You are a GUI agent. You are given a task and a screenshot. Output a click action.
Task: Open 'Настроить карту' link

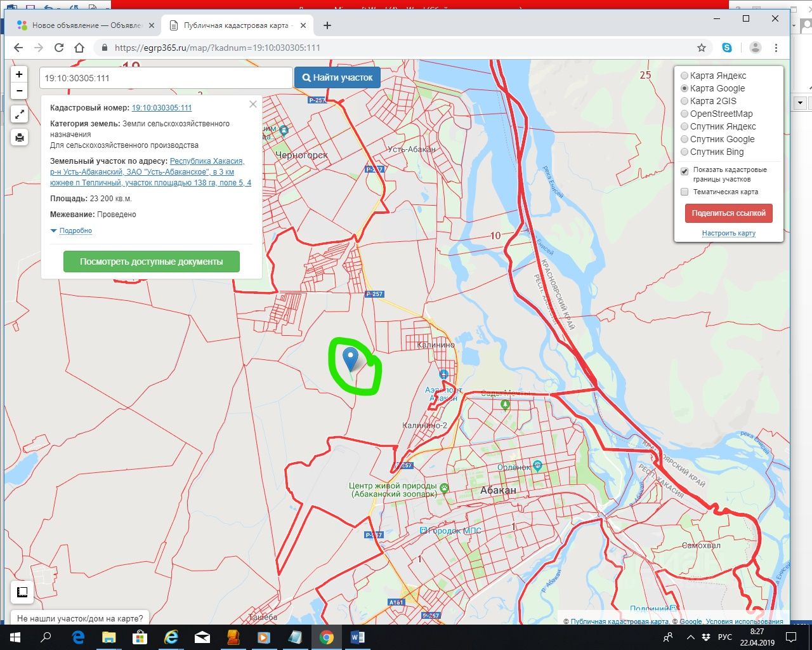[x=729, y=233]
